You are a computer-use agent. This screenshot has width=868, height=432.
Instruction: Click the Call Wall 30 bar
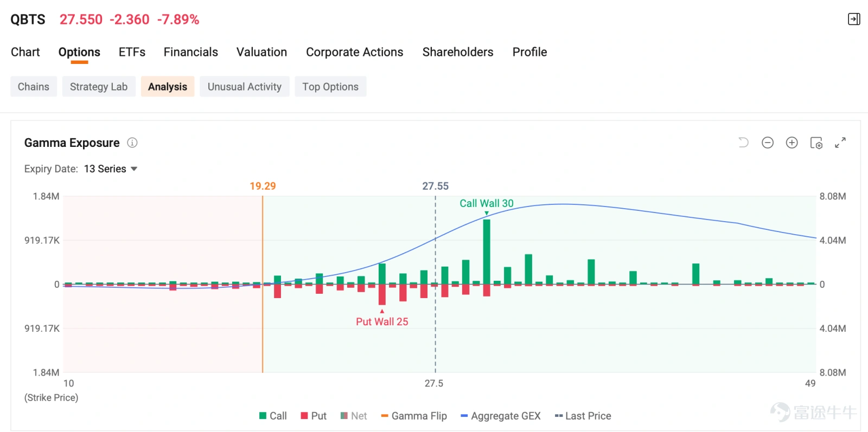[487, 252]
